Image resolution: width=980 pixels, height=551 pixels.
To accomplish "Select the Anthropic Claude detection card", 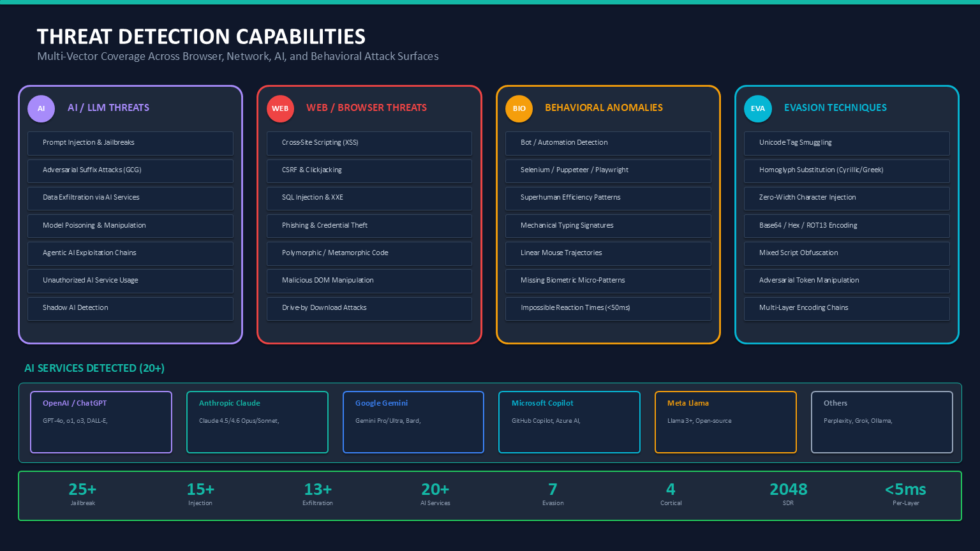I will [257, 422].
